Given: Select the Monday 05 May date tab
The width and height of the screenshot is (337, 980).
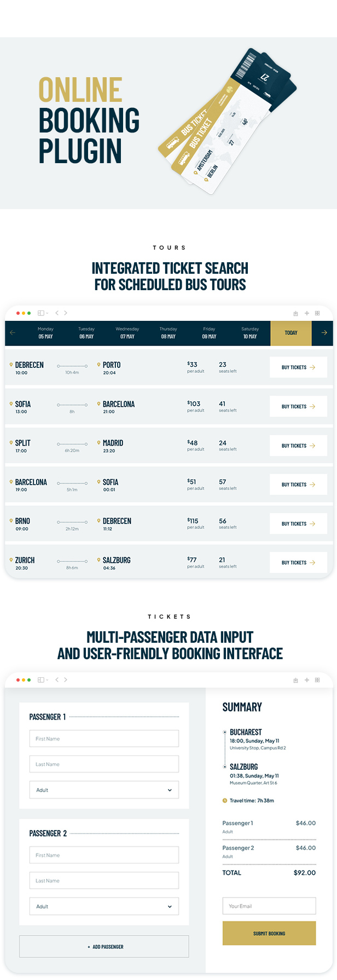Looking at the screenshot, I should [x=45, y=333].
